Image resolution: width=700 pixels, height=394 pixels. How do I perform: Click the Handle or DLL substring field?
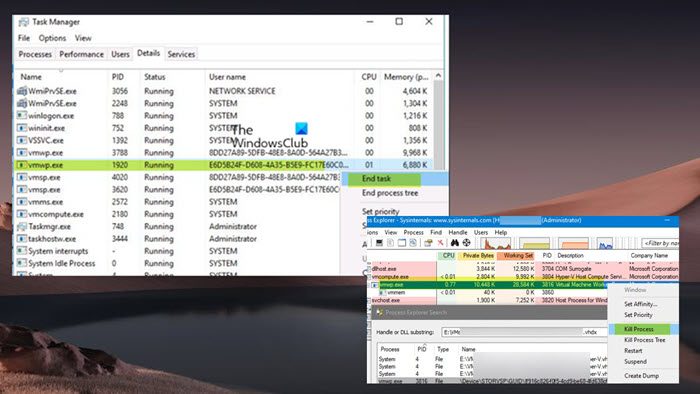525,332
